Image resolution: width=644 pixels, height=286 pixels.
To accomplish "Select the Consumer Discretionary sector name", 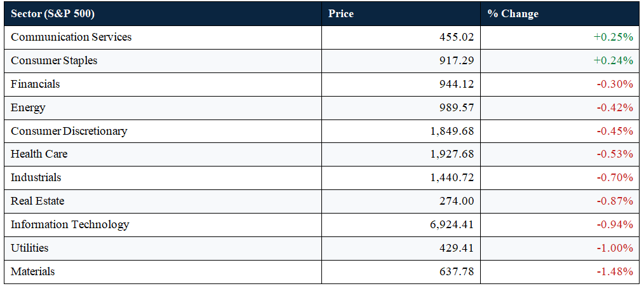I will coord(69,131).
